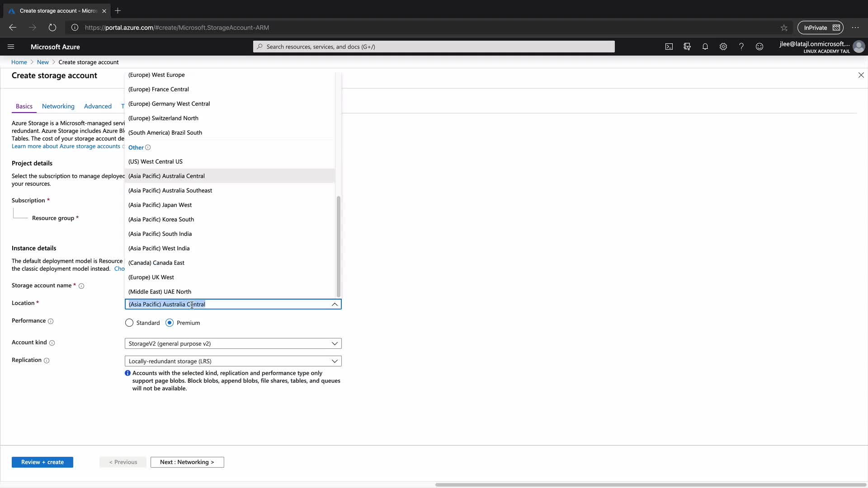Open Azure Cloud Shell icon

click(669, 47)
